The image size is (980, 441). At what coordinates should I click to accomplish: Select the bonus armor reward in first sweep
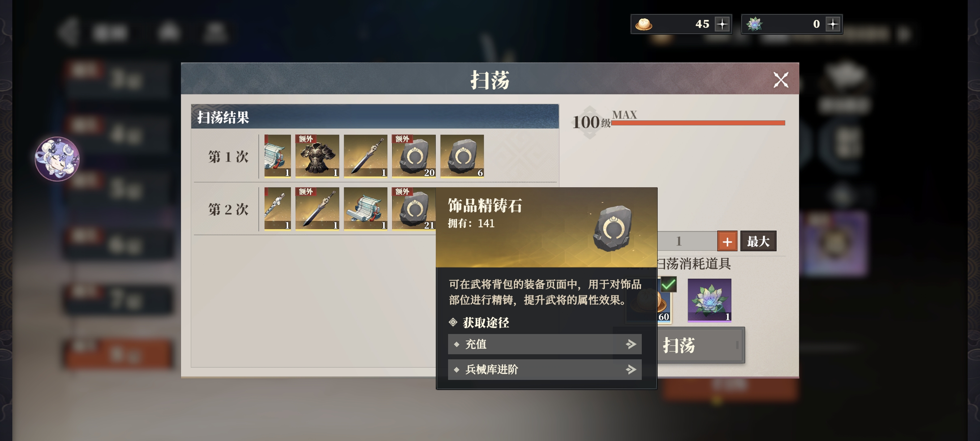(x=317, y=156)
